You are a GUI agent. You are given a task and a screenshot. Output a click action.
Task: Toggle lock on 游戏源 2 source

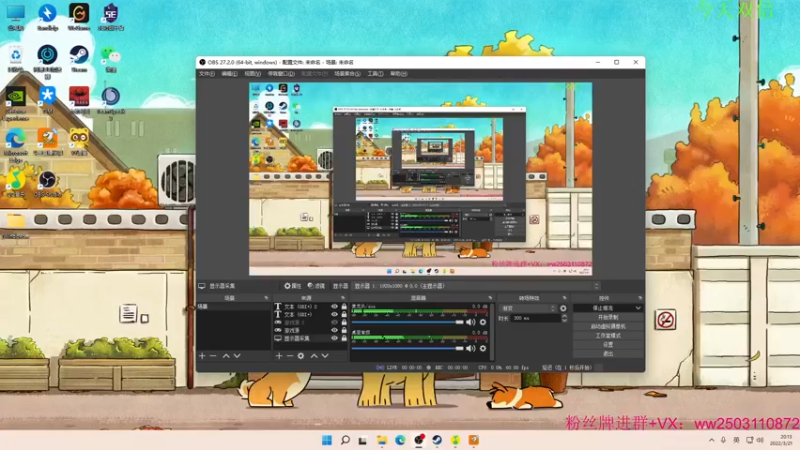point(344,322)
